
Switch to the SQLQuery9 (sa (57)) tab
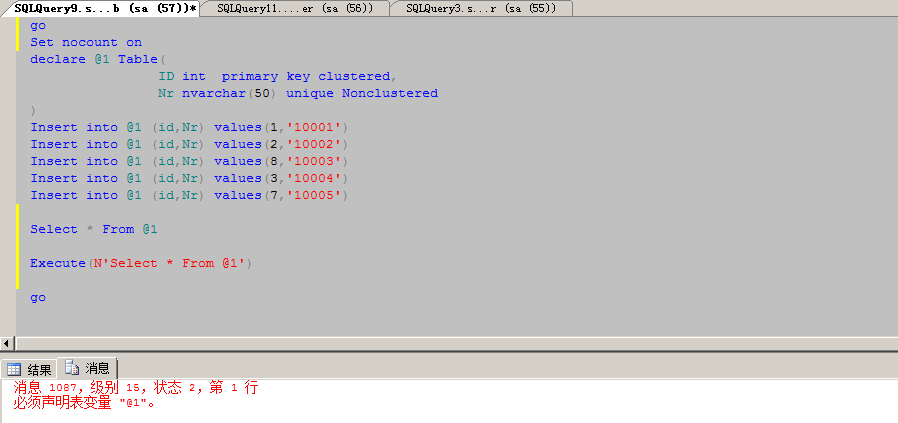pyautogui.click(x=104, y=8)
